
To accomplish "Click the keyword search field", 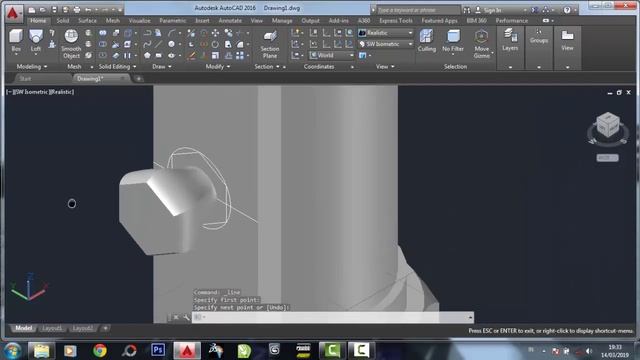I will (418, 10).
